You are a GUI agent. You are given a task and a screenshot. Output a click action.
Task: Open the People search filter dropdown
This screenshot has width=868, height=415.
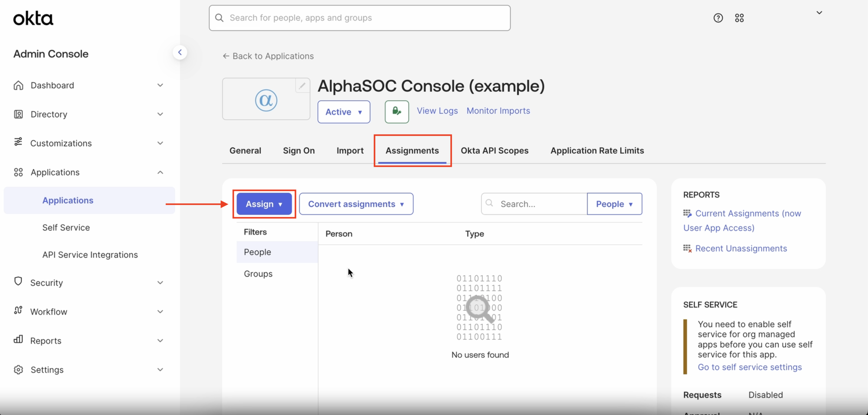[x=614, y=204]
